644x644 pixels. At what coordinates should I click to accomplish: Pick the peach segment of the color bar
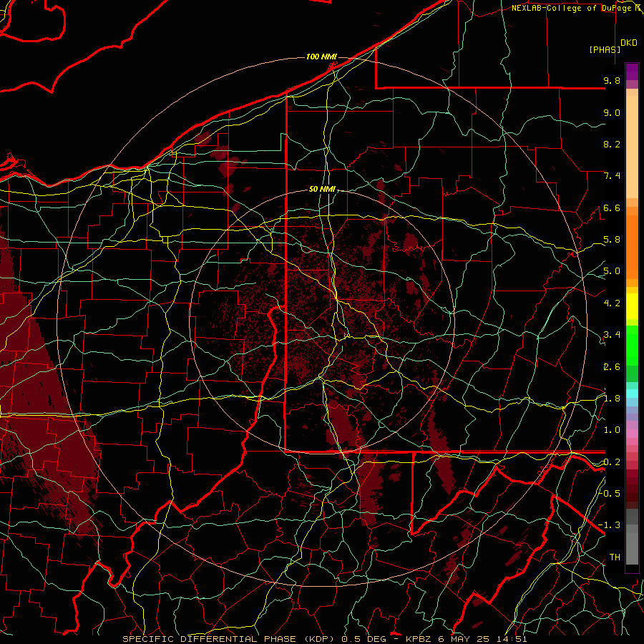[x=632, y=147]
